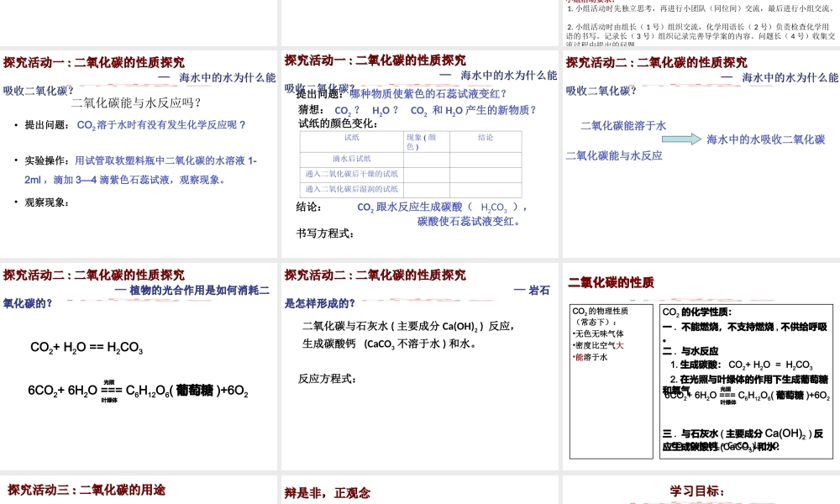Click the table row 通入二氧化碳后湿润的试纸
This screenshot has height=504, width=840.
pyautogui.click(x=411, y=189)
